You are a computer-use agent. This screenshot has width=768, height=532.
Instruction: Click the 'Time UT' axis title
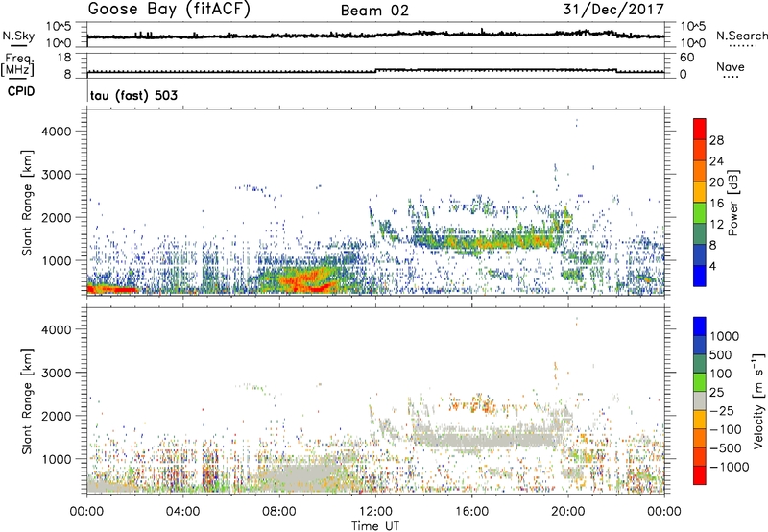(x=375, y=526)
